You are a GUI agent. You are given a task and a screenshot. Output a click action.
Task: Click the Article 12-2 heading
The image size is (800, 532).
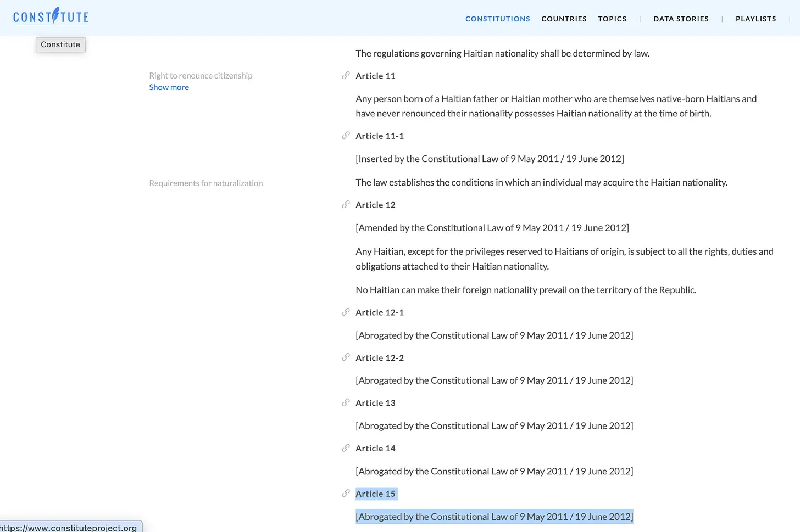tap(380, 357)
